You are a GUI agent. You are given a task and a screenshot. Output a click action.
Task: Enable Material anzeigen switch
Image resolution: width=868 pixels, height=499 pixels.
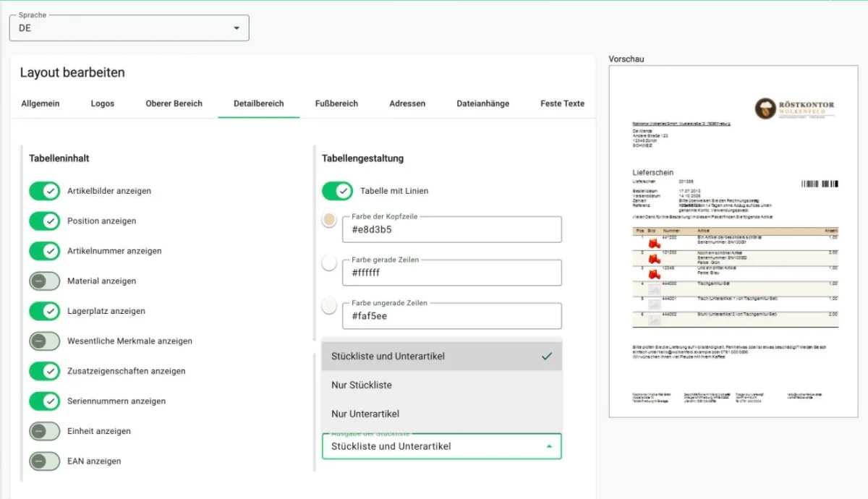[x=44, y=281]
